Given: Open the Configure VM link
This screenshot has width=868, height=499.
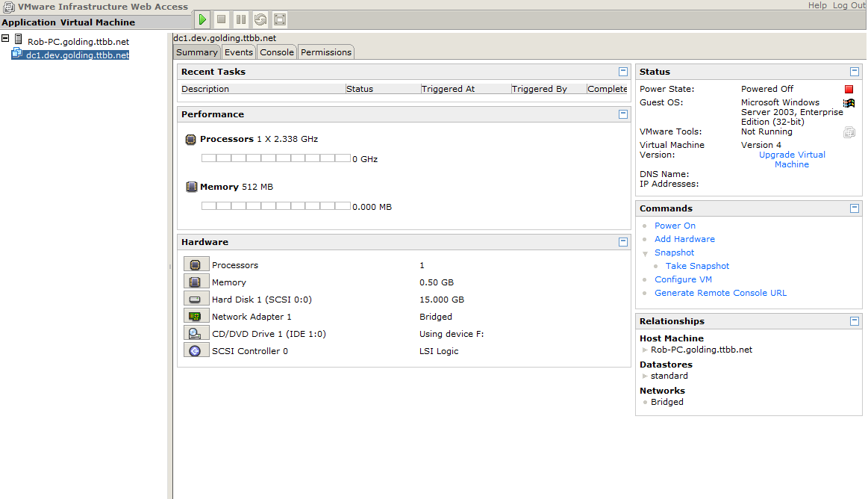Looking at the screenshot, I should click(x=683, y=279).
